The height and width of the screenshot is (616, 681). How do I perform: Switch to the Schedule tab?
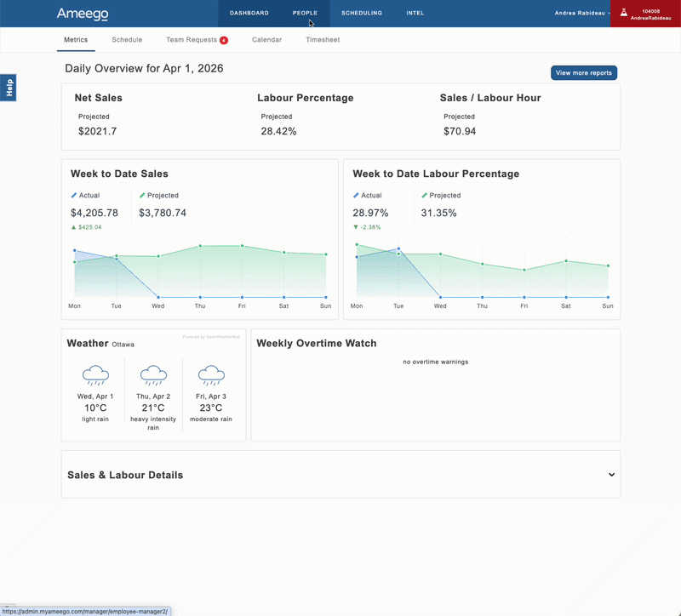click(127, 39)
